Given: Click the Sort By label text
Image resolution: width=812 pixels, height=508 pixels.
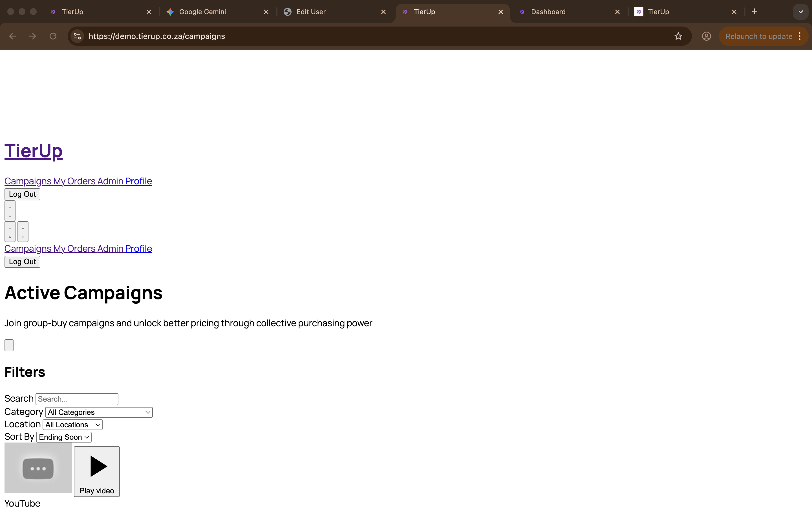Looking at the screenshot, I should pos(19,437).
